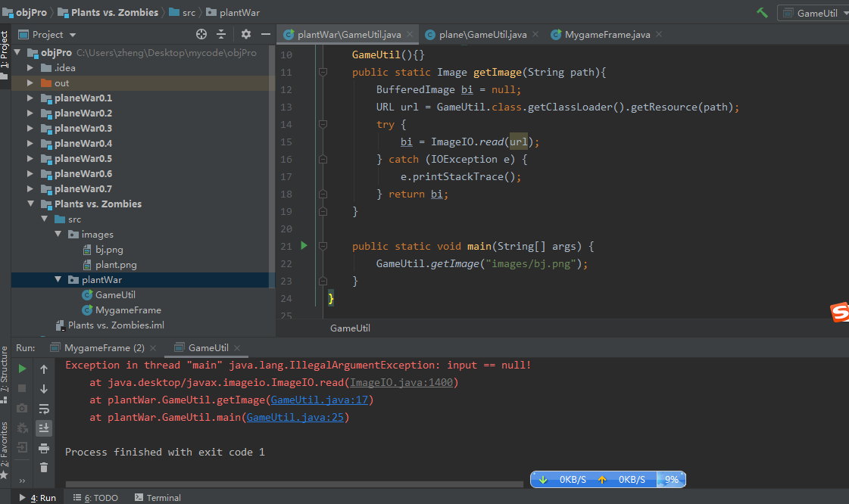Close the MygameFrame (2) run tab
Screen dimensions: 849x504
[153, 347]
